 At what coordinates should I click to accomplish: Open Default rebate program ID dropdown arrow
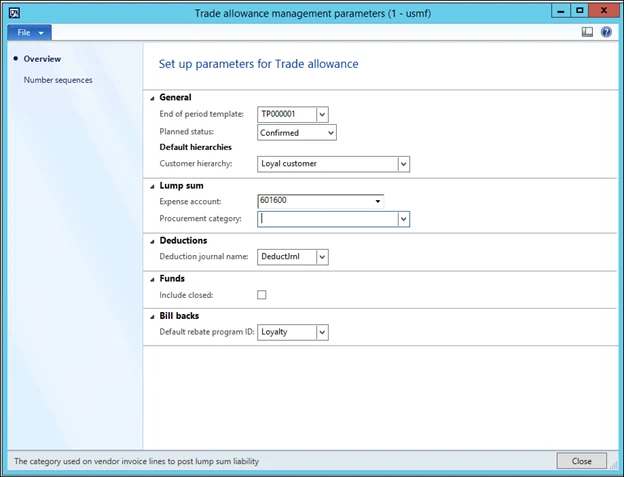point(322,332)
